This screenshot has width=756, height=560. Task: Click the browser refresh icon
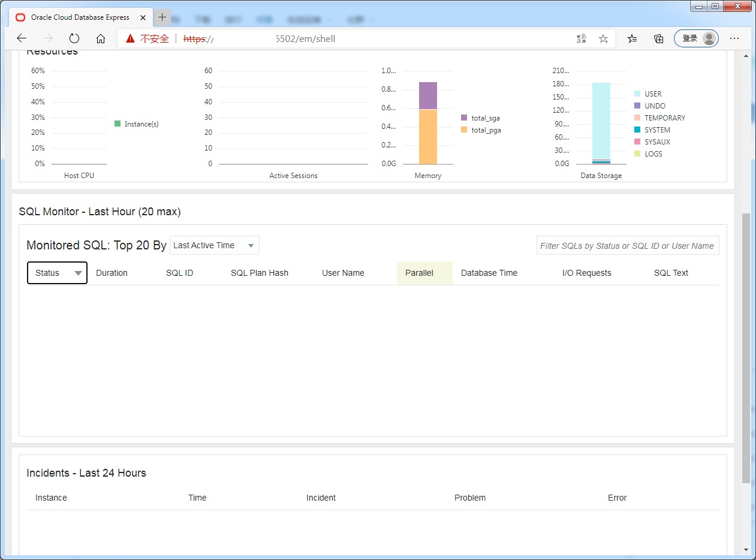coord(74,38)
